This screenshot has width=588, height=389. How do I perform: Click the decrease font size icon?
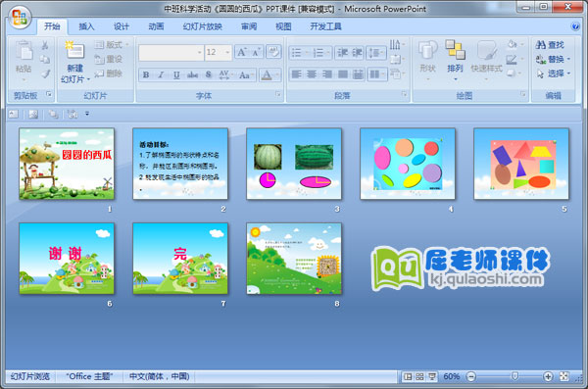(x=256, y=52)
